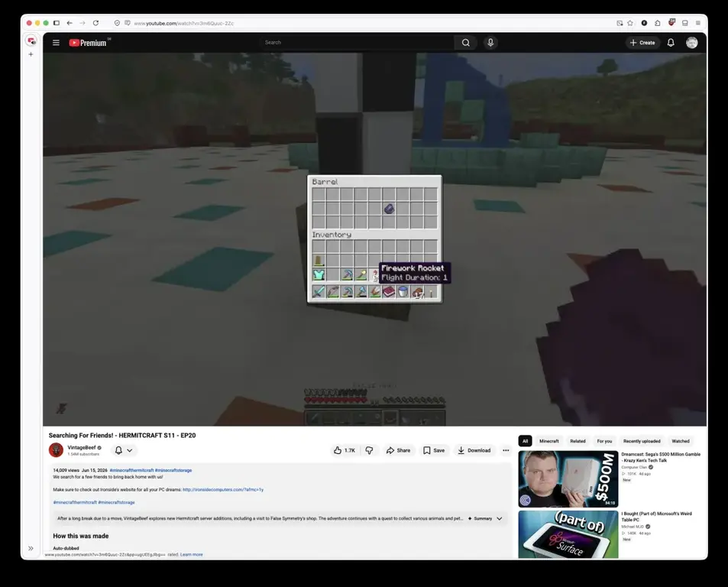The image size is (728, 587).
Task: Open the browser application hamburger menu
Action: click(697, 23)
